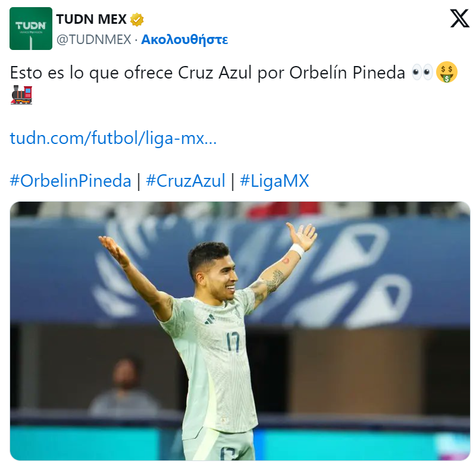Click the eyes emoji in the tweet
The width and height of the screenshot is (476, 464).
[422, 72]
